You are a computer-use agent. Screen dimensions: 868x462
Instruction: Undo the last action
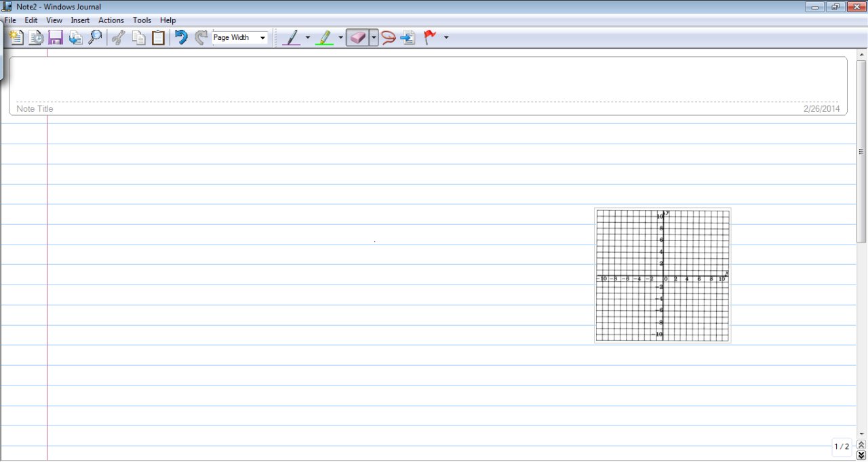[x=181, y=37]
